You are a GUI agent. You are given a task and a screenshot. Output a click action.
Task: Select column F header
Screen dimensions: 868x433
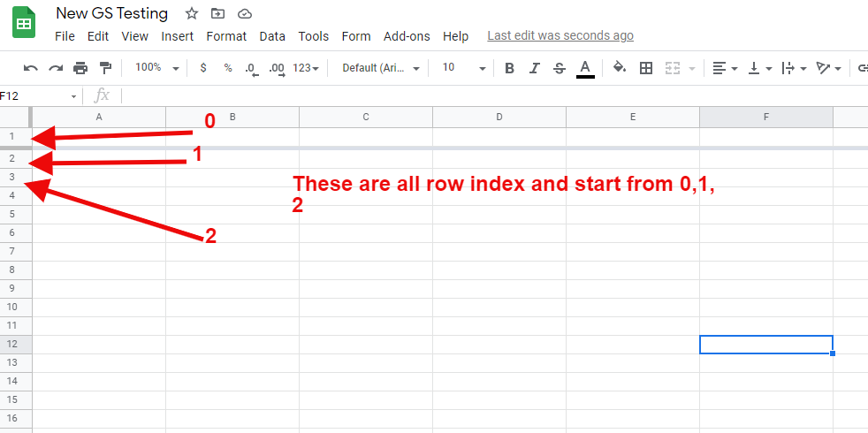click(766, 117)
